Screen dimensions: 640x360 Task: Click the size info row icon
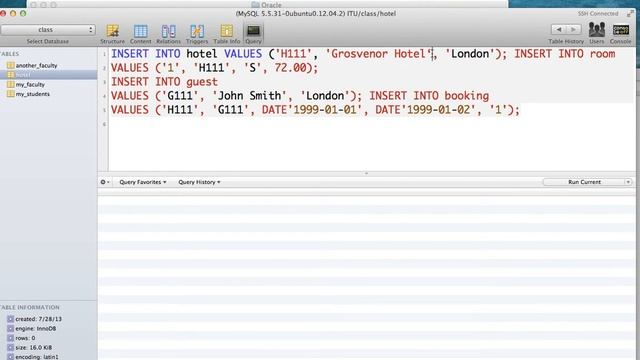coord(10,347)
